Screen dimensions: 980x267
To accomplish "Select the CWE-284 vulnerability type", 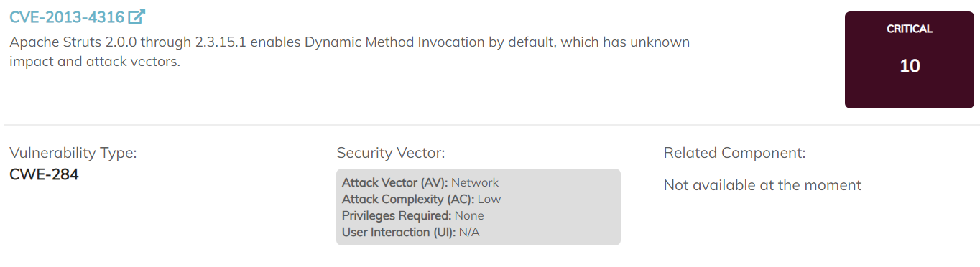I will pos(44,174).
